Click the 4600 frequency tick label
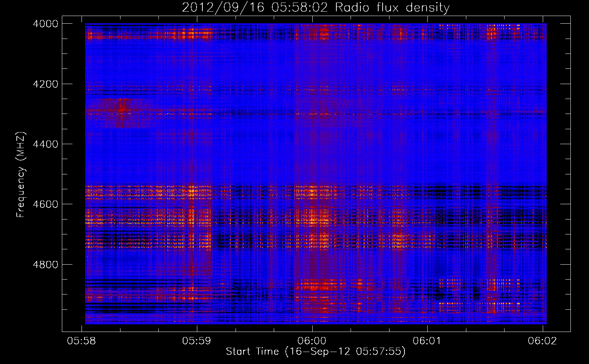This screenshot has width=589, height=364. (46, 204)
